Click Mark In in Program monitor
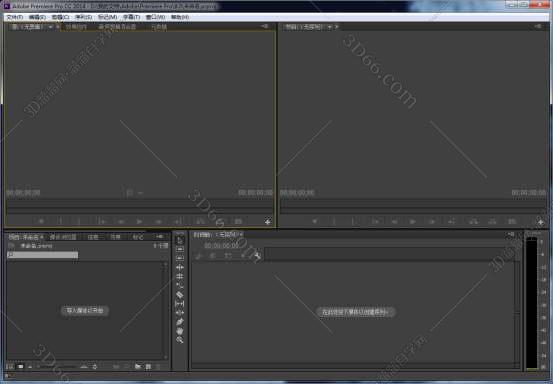Viewport: 553px width, 384px height. click(x=334, y=221)
